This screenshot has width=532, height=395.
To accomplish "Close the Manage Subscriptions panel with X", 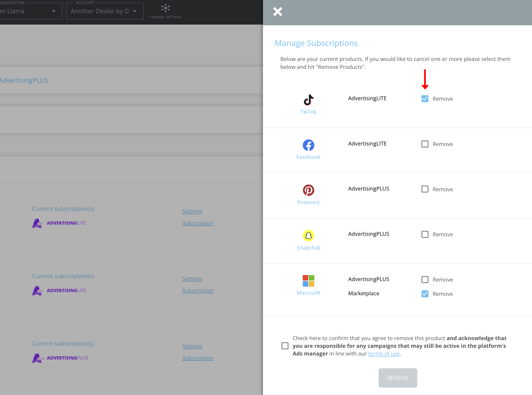I will (277, 12).
